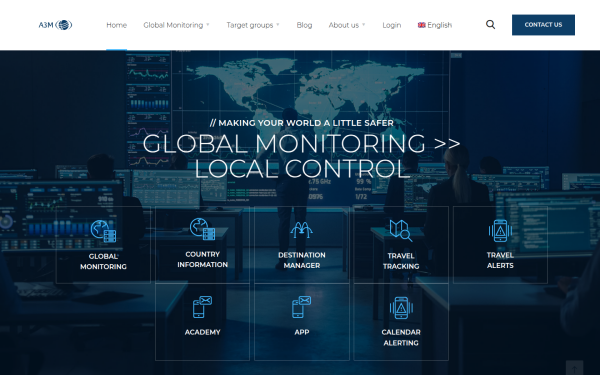Click the Destination Manager icon
Screen dimensions: 600x375
coord(302,230)
